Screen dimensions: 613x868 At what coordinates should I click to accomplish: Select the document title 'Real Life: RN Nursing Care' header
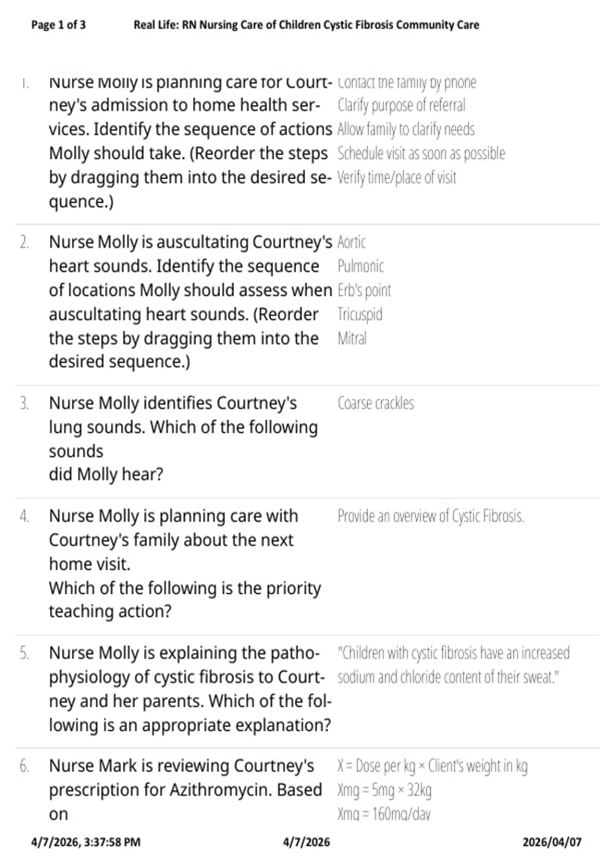[x=306, y=25]
